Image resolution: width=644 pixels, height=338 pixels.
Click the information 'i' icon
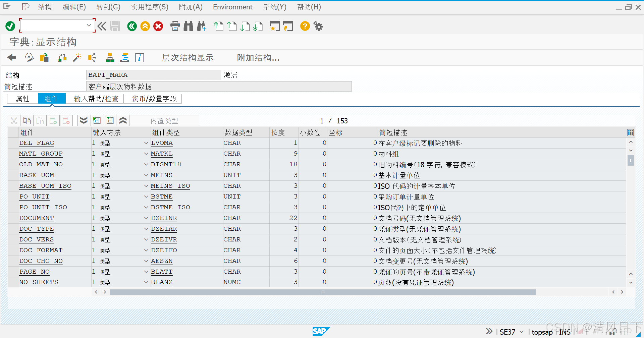coord(140,58)
